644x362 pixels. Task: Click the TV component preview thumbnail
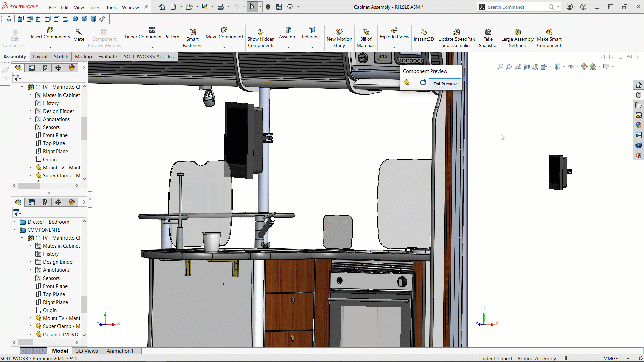559,172
